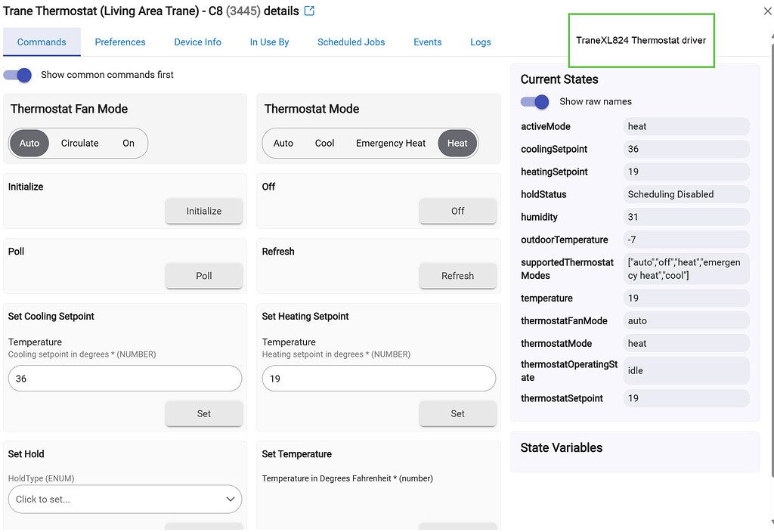Select "Emergency Heat" thermostat mode
This screenshot has height=532, width=774.
pos(391,143)
